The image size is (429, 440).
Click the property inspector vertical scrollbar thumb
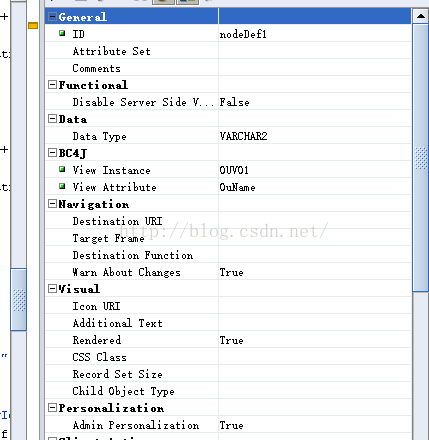[421, 158]
